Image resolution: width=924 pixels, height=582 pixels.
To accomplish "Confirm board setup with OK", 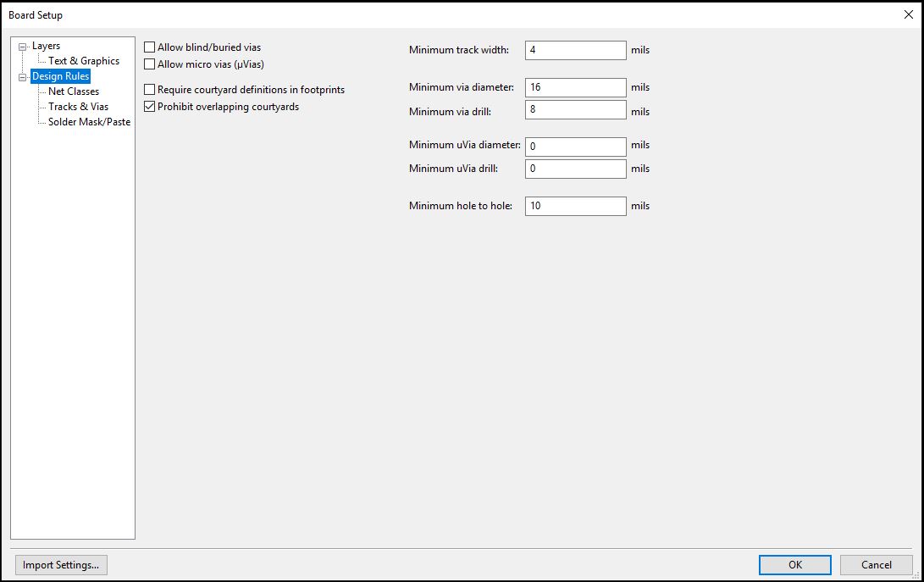I will click(x=794, y=565).
